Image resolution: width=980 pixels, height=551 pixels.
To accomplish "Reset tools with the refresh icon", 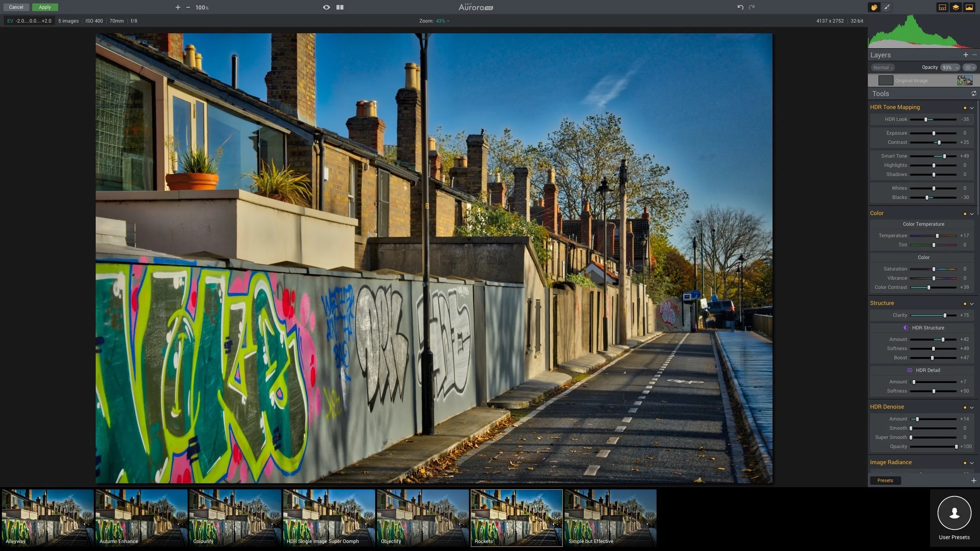I will click(x=973, y=94).
